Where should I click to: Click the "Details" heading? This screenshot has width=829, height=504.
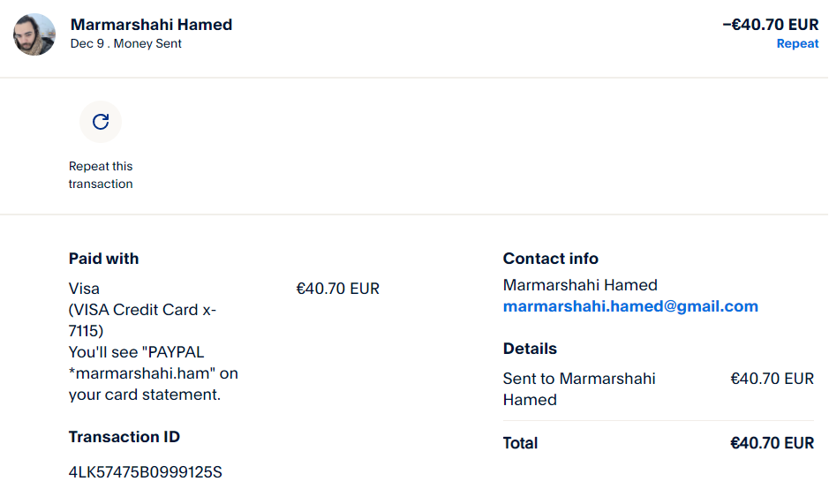530,349
